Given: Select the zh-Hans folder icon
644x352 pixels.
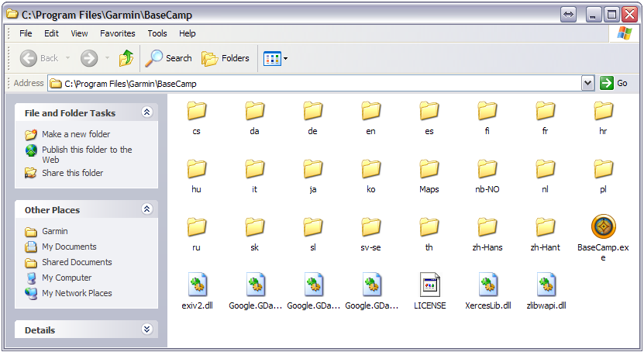Looking at the screenshot, I should (487, 227).
